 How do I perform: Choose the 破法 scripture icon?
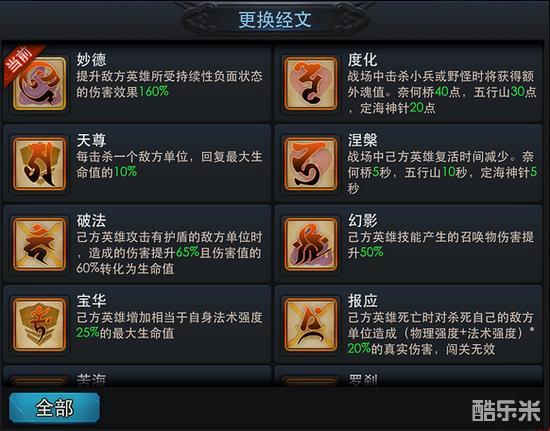(39, 244)
